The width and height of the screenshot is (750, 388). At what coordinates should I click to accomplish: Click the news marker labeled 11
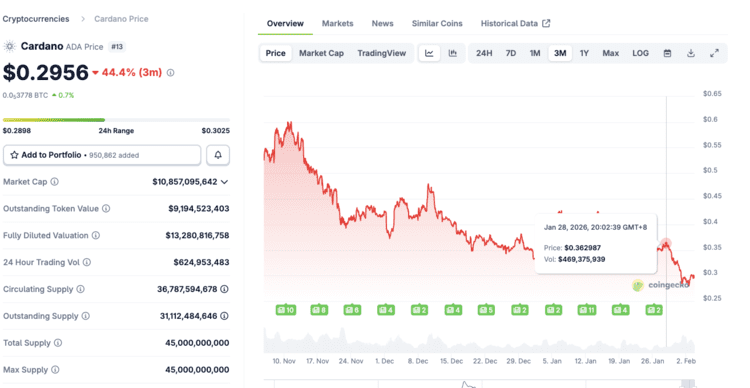coord(587,310)
